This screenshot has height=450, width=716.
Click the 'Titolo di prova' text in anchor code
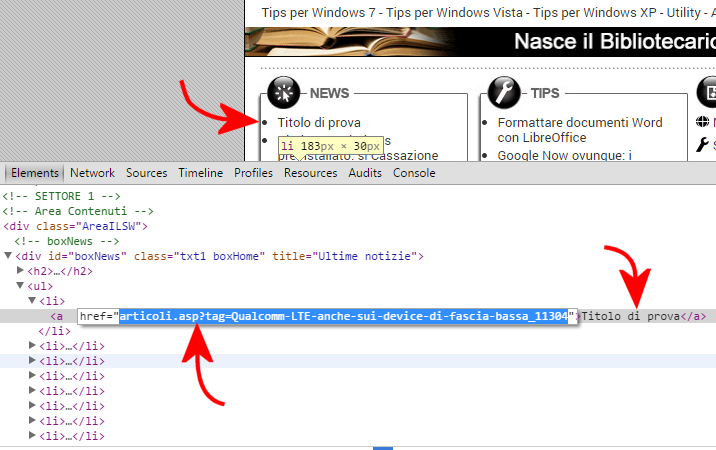pos(631,316)
